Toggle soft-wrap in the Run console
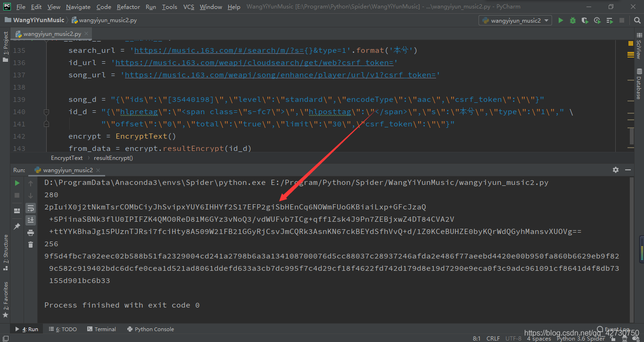This screenshot has height=342, width=644. click(31, 208)
